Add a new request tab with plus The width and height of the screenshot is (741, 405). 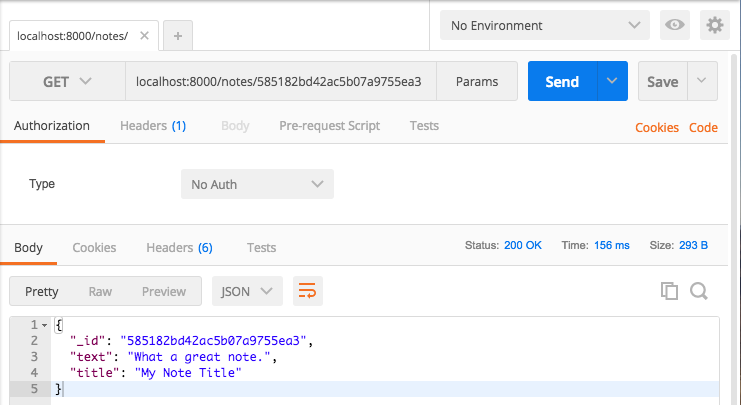coord(178,36)
